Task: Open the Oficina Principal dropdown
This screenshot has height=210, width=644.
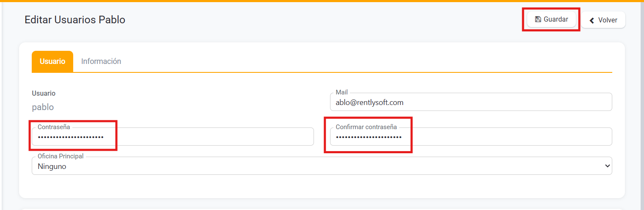Action: pyautogui.click(x=322, y=166)
